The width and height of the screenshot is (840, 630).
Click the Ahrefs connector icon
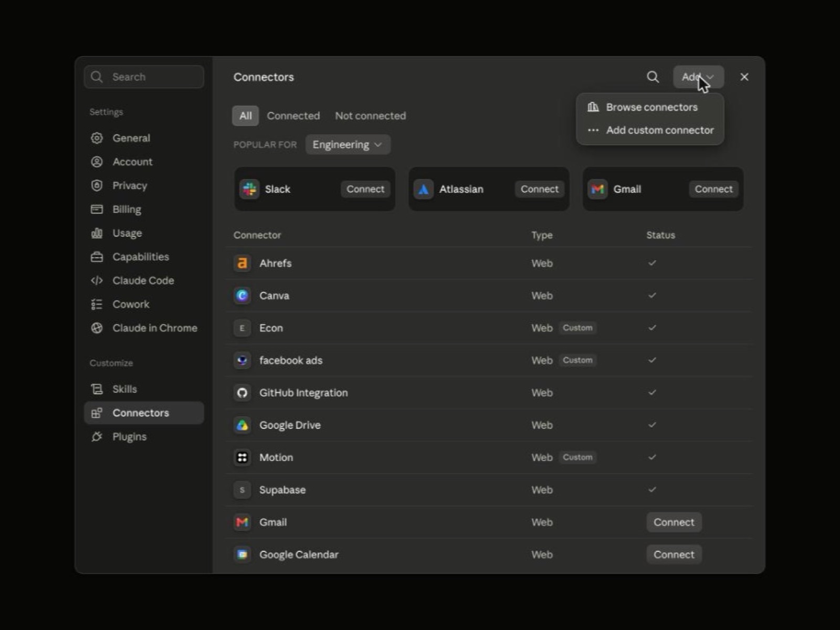pyautogui.click(x=242, y=263)
